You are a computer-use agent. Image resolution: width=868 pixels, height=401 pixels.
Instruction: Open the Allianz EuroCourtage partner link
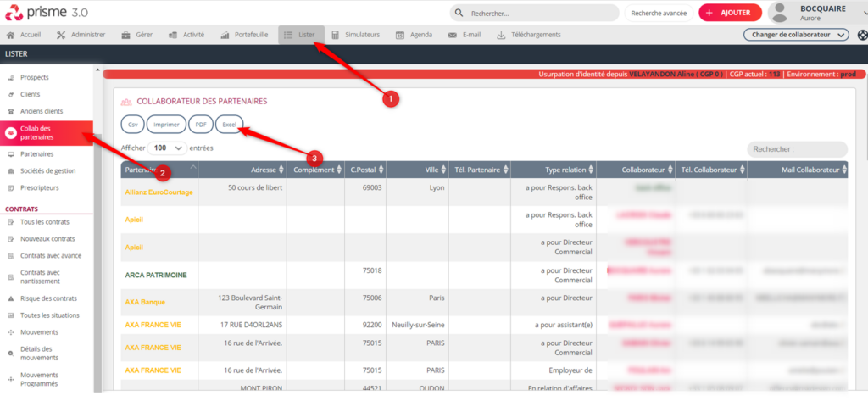point(159,192)
